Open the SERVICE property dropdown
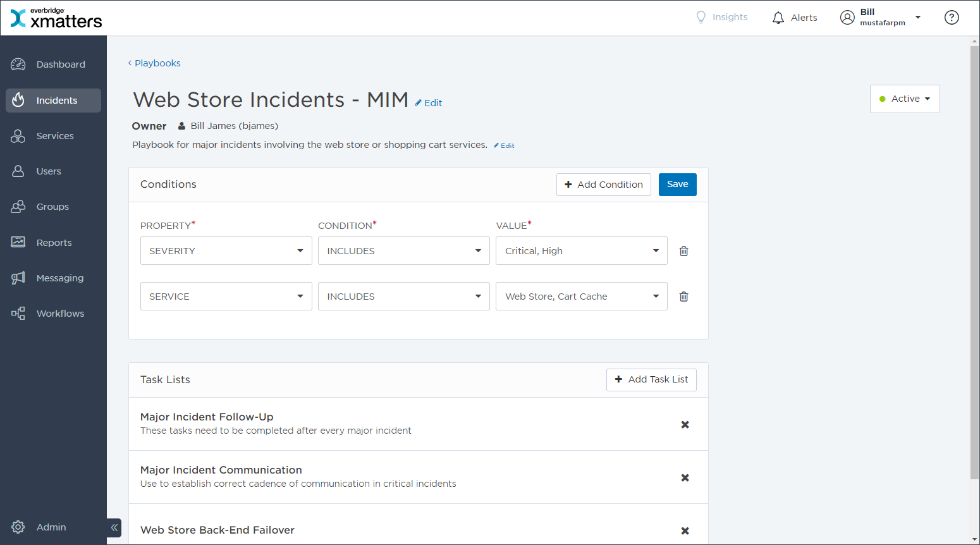 (226, 297)
